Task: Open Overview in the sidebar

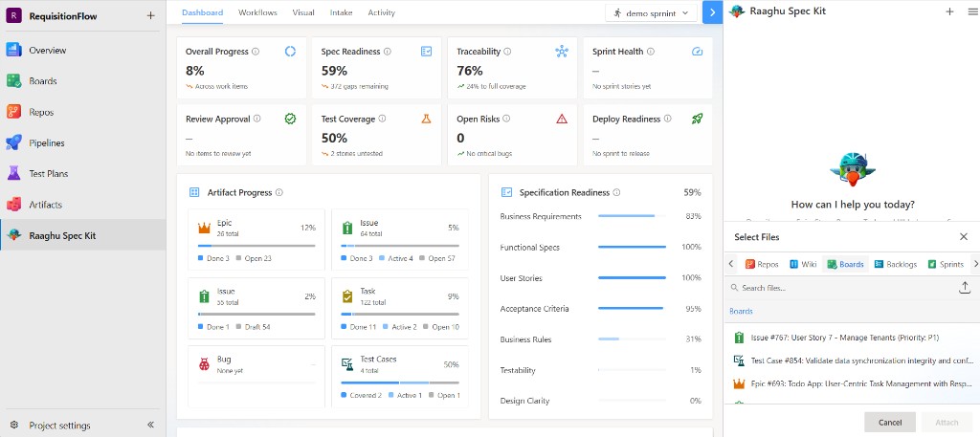Action: click(82, 51)
